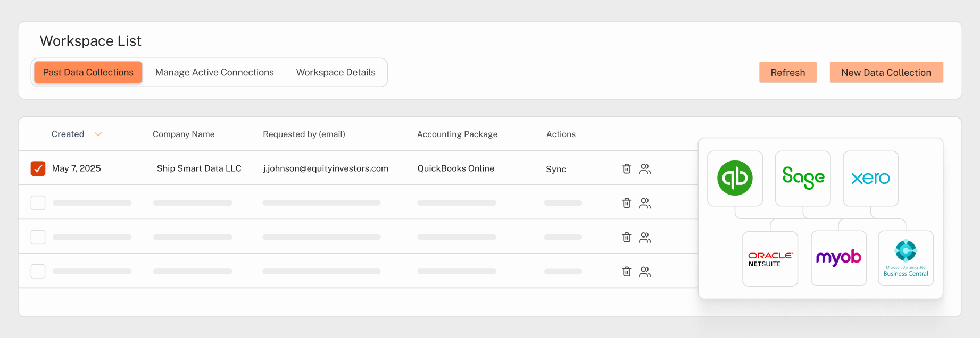Viewport: 980px width, 338px height.
Task: Click users icon in third table row
Action: pyautogui.click(x=645, y=237)
